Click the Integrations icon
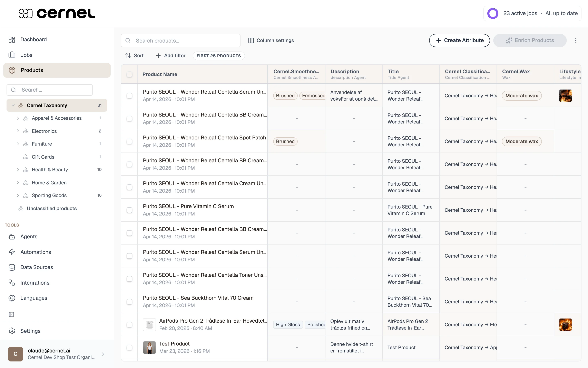This screenshot has width=588, height=368. click(12, 283)
